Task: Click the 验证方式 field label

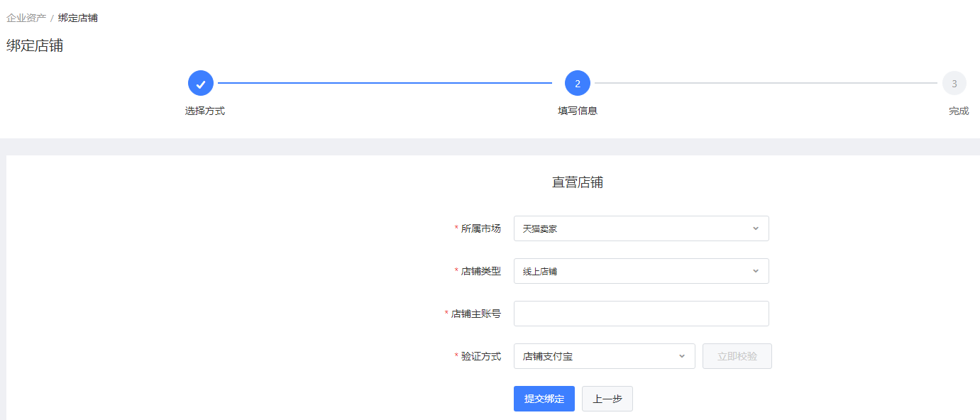Action: pyautogui.click(x=481, y=356)
